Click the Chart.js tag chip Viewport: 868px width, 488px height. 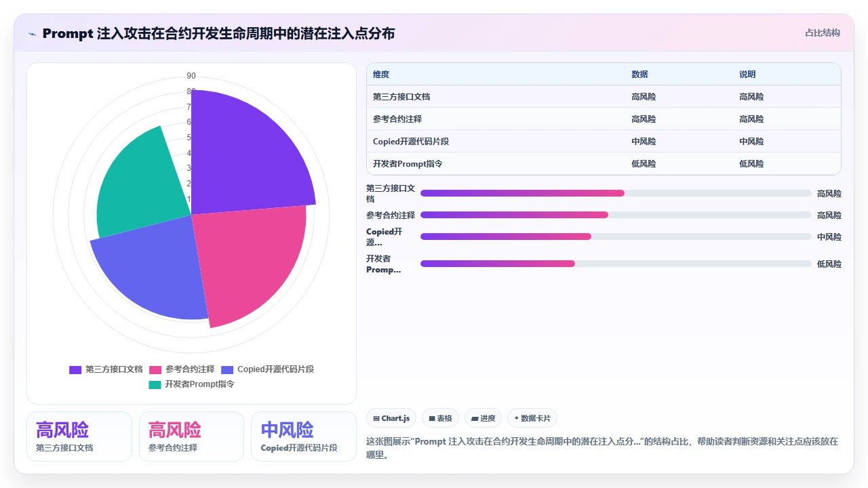pos(391,418)
